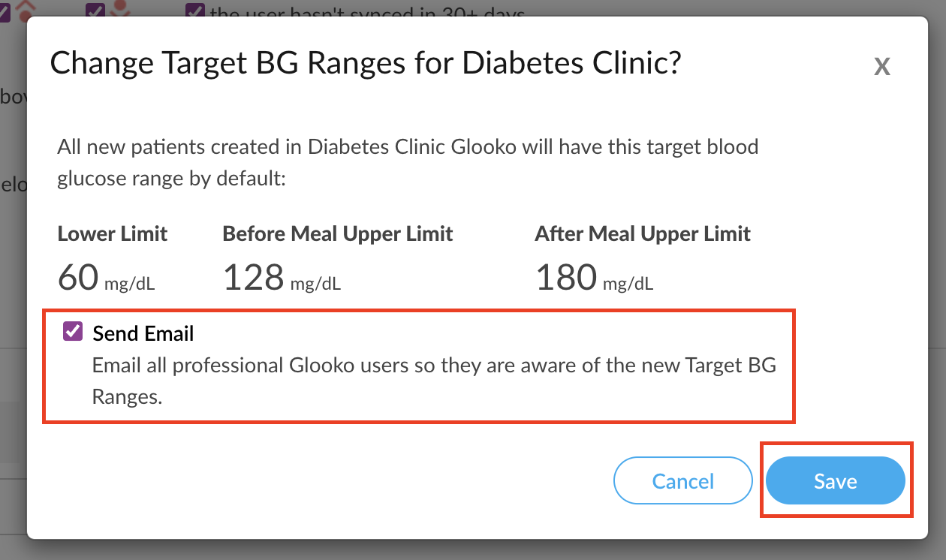
Task: Select the 180 mg/dL after meal value
Action: pos(594,278)
